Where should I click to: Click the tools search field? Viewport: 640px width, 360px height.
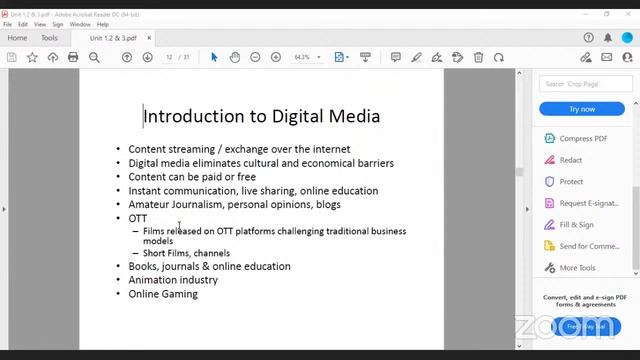(586, 84)
